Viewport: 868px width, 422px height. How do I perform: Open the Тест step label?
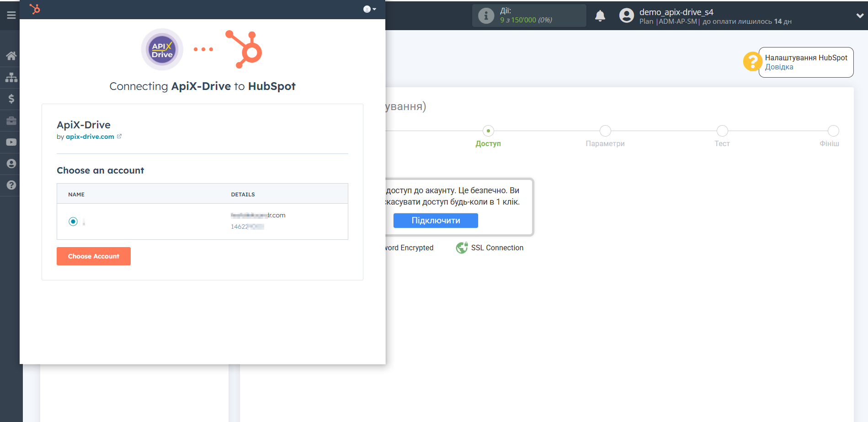(722, 143)
